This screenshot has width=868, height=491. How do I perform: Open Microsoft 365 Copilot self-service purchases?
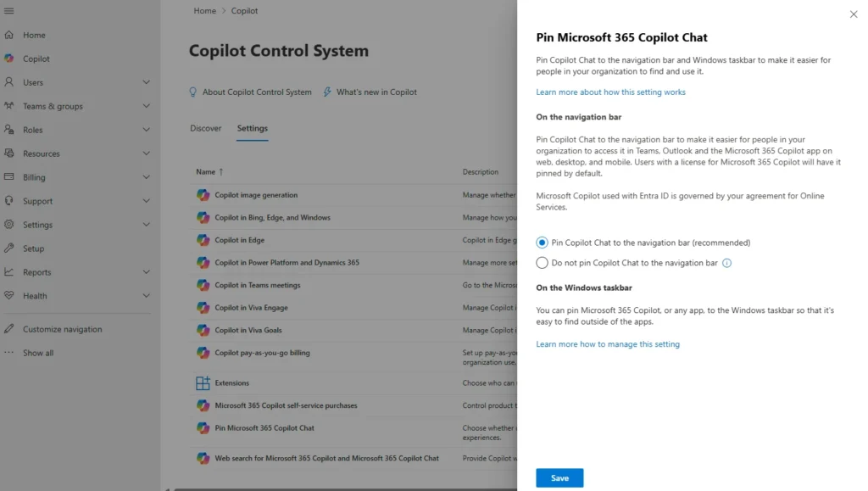[x=286, y=405]
